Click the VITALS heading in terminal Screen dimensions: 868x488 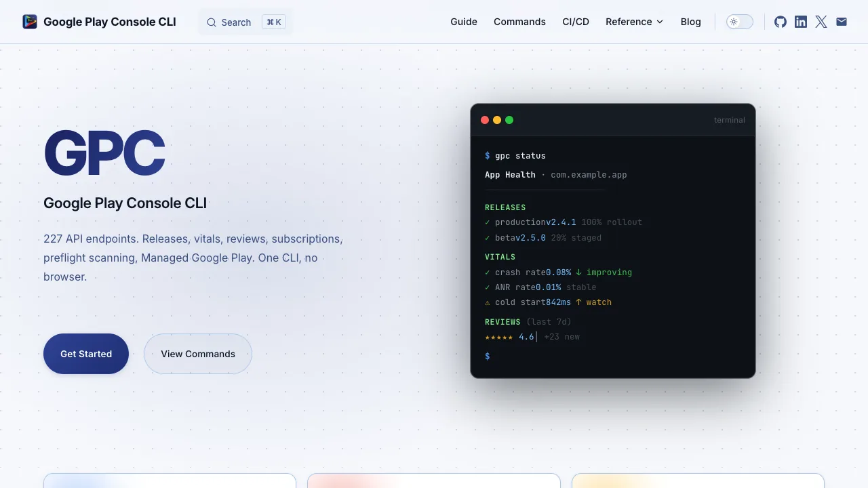[500, 257]
